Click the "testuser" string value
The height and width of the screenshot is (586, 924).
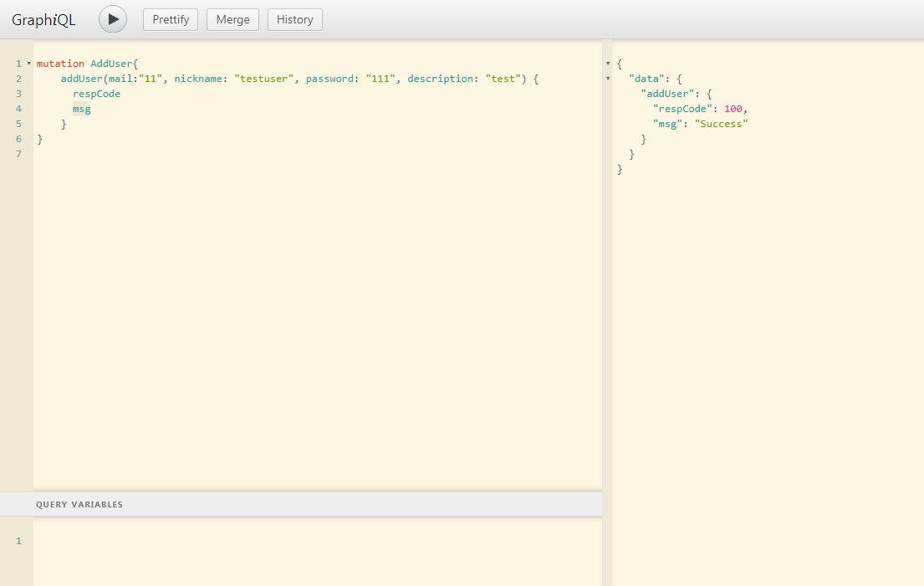click(x=263, y=79)
